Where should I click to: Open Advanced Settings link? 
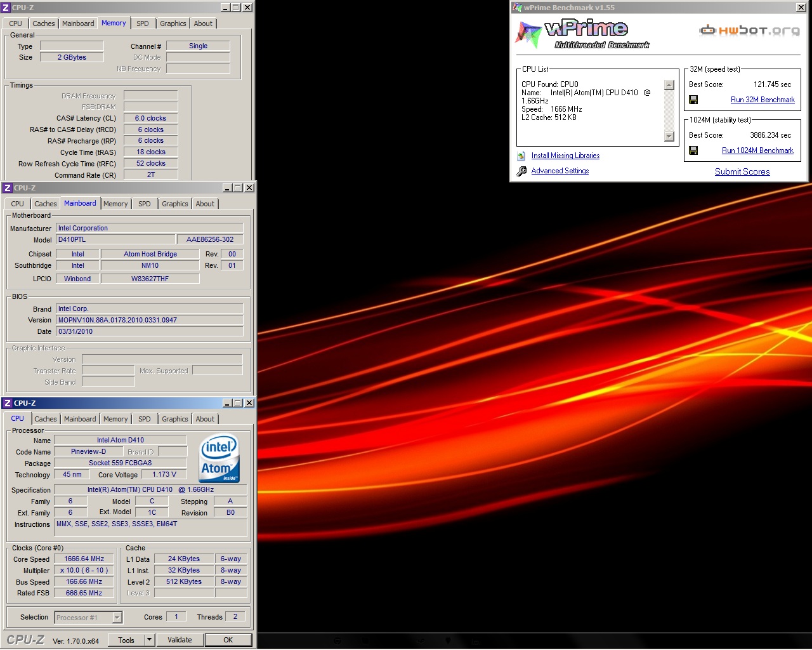(x=560, y=171)
